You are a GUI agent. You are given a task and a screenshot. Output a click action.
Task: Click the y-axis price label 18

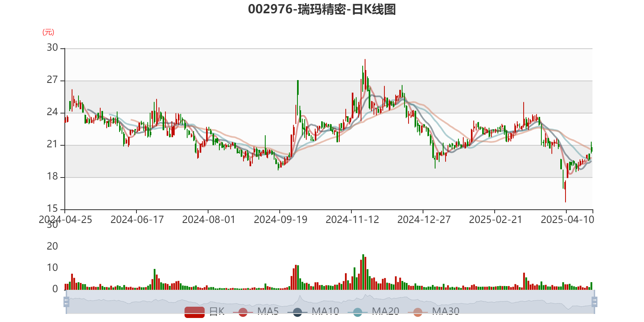pyautogui.click(x=52, y=177)
